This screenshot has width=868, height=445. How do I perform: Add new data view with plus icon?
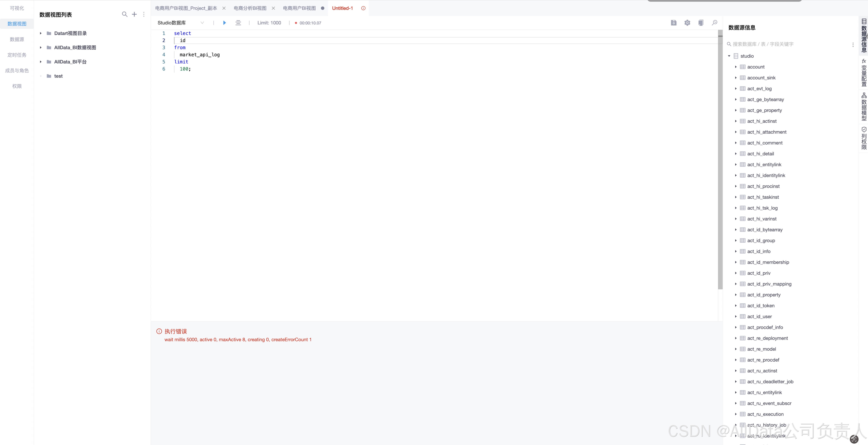[134, 14]
